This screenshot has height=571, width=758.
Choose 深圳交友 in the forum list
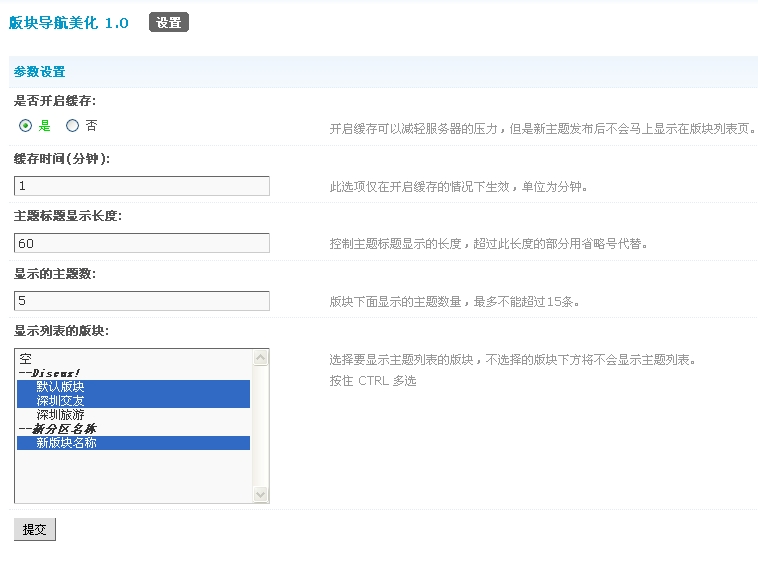tap(60, 400)
